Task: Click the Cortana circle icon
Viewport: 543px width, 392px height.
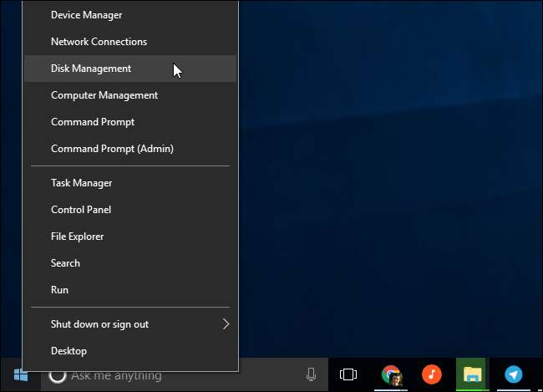Action: (58, 375)
